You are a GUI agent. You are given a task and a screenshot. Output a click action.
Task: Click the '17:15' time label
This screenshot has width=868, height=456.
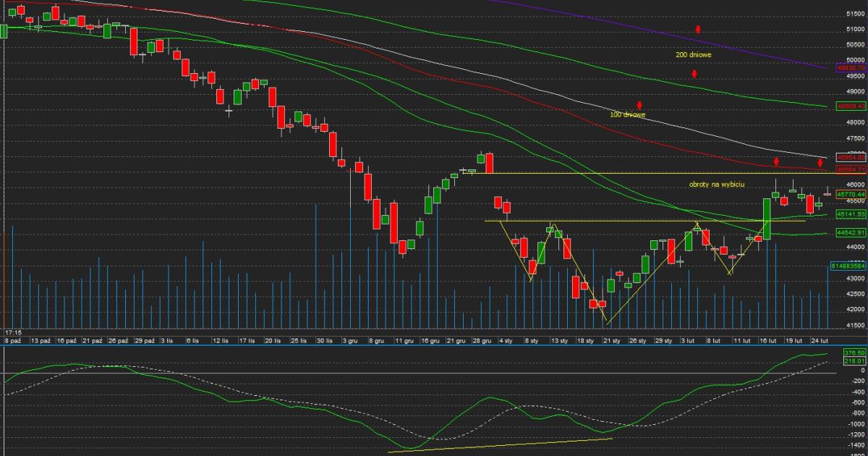(12, 332)
